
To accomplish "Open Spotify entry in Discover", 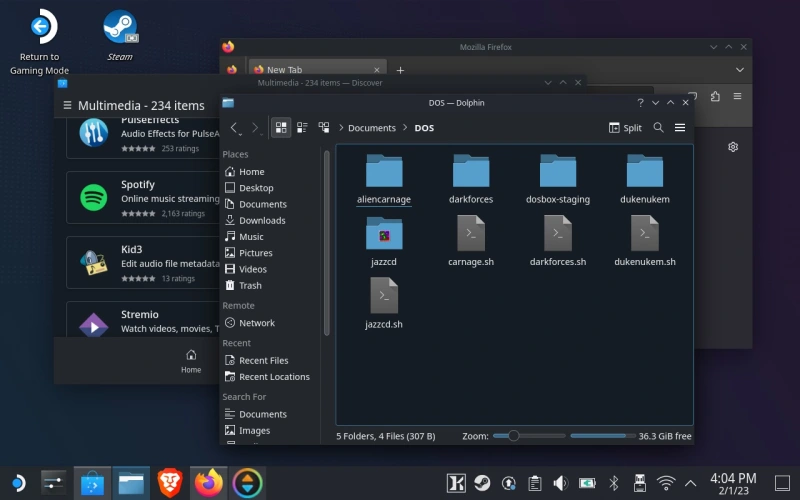I will 140,191.
